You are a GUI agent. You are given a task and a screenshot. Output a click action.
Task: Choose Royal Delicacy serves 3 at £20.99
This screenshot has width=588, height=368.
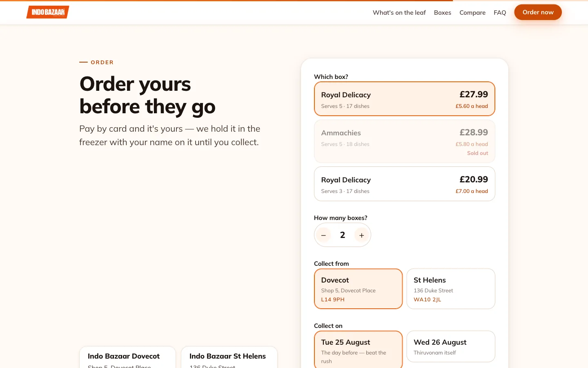pos(404,184)
